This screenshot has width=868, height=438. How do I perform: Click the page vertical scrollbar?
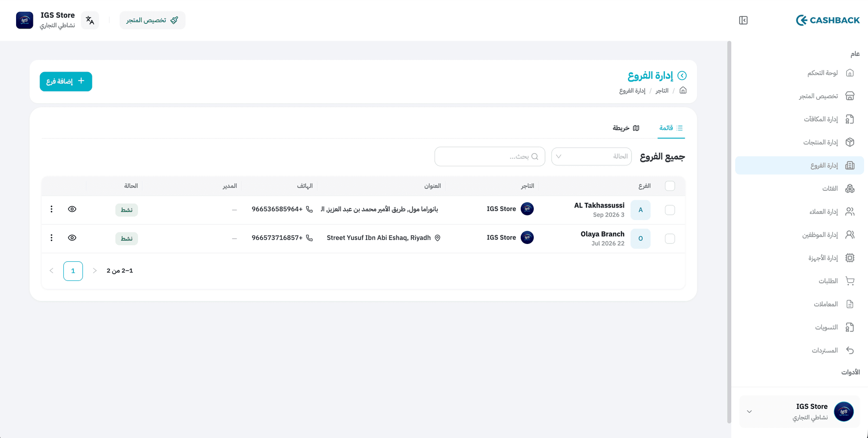click(x=729, y=232)
